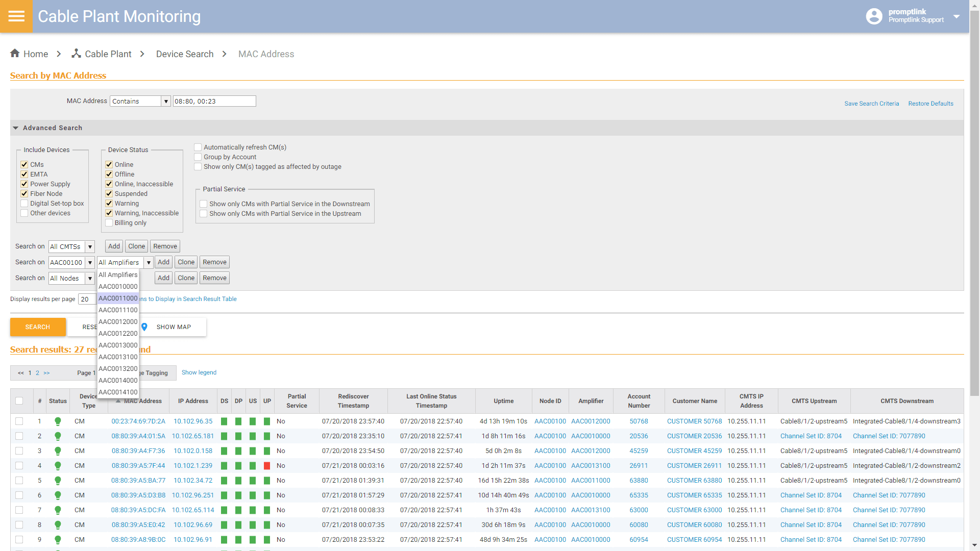Enable Billing only checkbox
The width and height of the screenshot is (980, 551).
pos(109,222)
